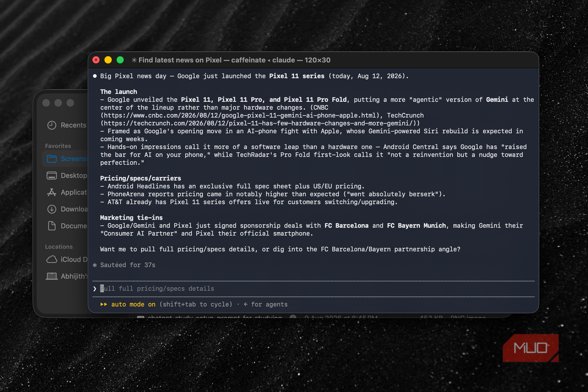This screenshot has width=588, height=392.
Task: Click the iCloud Drive cloud icon in Finder
Action: [x=52, y=259]
